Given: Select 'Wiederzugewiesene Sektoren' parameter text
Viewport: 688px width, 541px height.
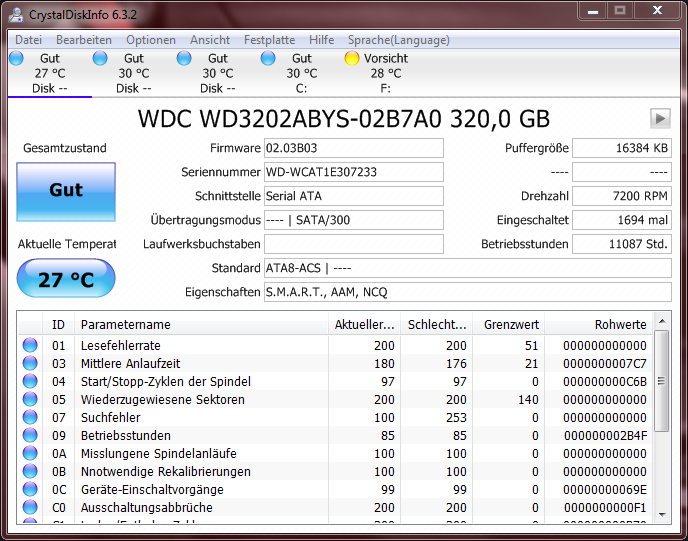Looking at the screenshot, I should pos(162,400).
